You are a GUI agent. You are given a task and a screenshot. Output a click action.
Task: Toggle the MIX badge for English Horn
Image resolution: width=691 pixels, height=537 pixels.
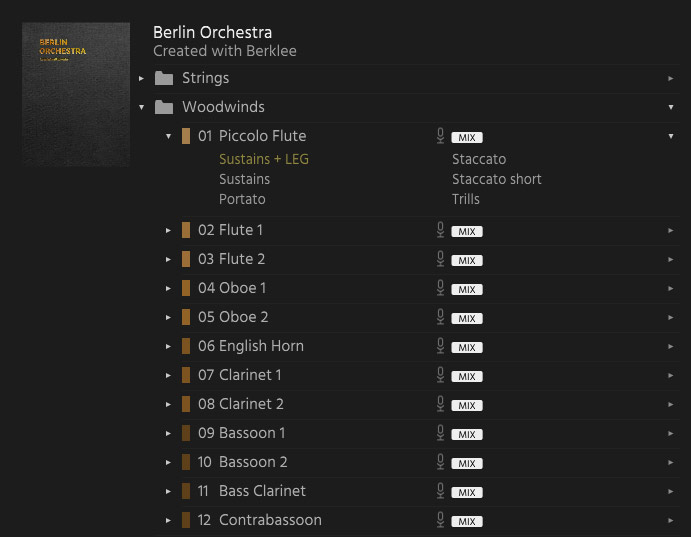tap(466, 347)
